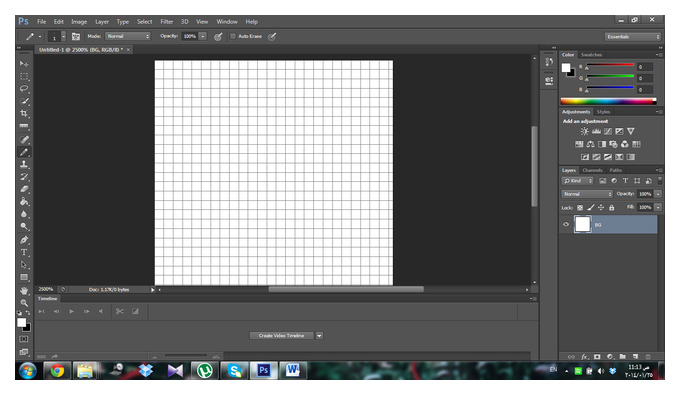680x395 pixels.
Task: Select the Blur tool
Action: [x=24, y=214]
